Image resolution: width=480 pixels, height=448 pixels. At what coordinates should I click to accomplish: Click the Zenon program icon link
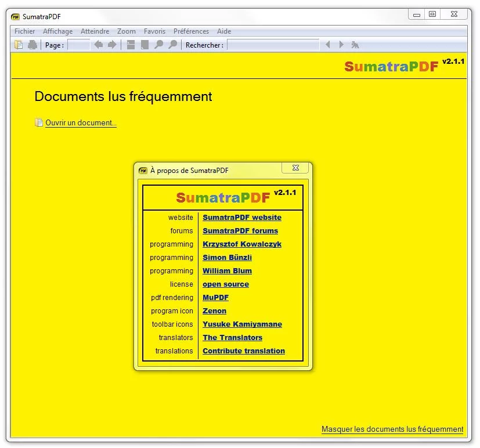(x=215, y=311)
